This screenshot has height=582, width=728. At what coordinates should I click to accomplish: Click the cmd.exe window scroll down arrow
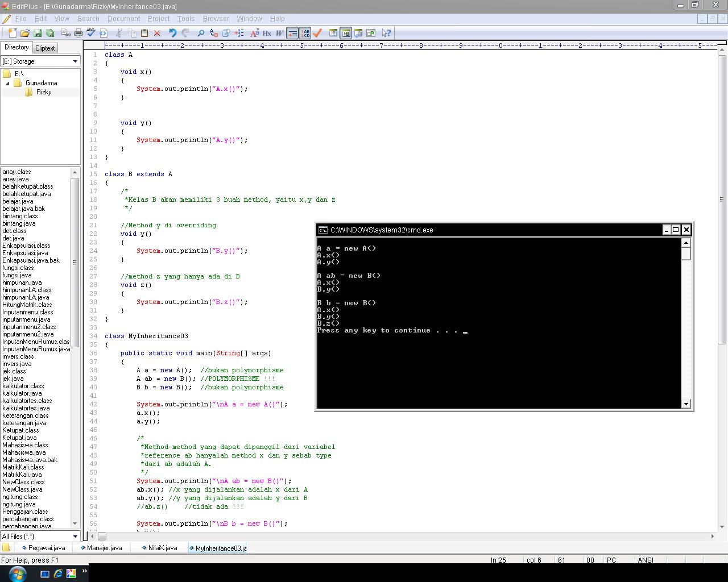686,404
